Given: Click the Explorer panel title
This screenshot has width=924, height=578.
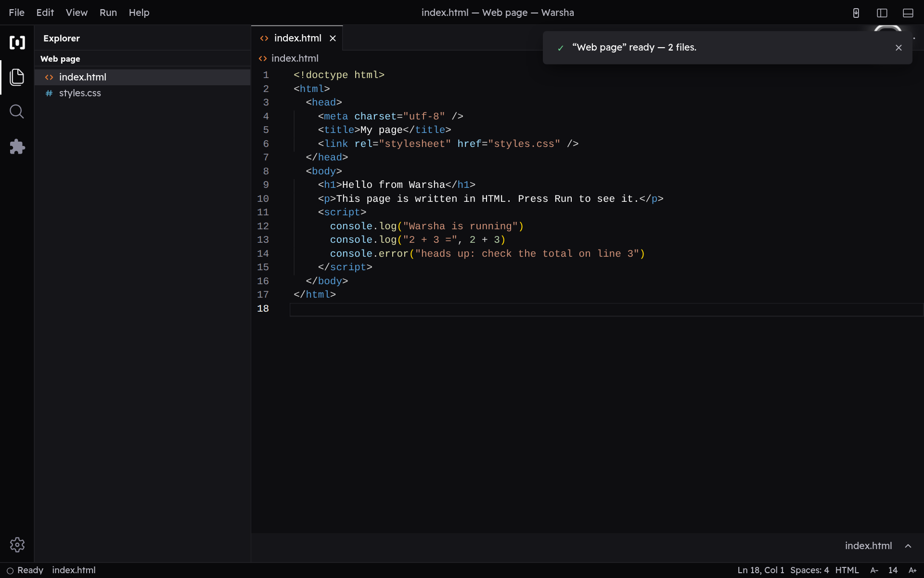Looking at the screenshot, I should click(x=62, y=38).
